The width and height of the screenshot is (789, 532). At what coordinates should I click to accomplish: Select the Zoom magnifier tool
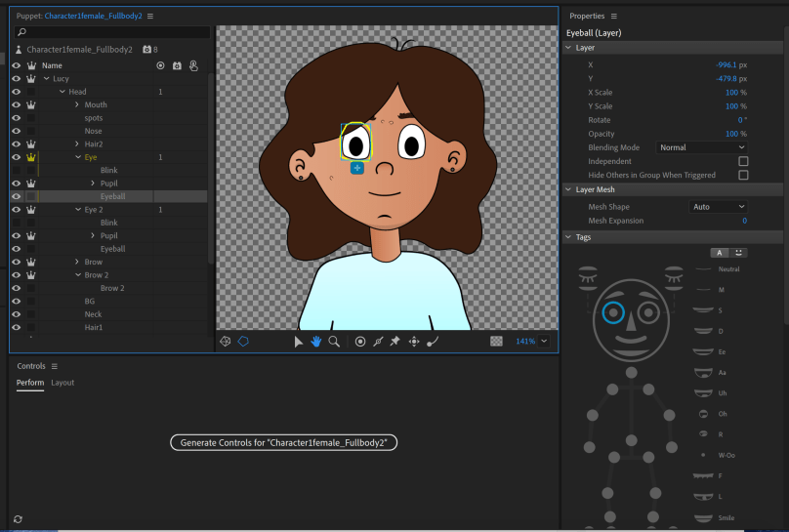click(334, 342)
